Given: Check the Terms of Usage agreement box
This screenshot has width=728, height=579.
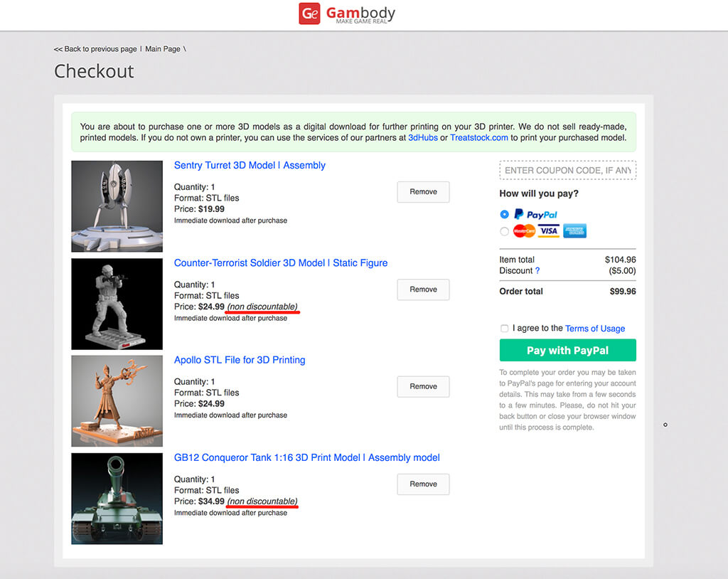Looking at the screenshot, I should tap(504, 328).
